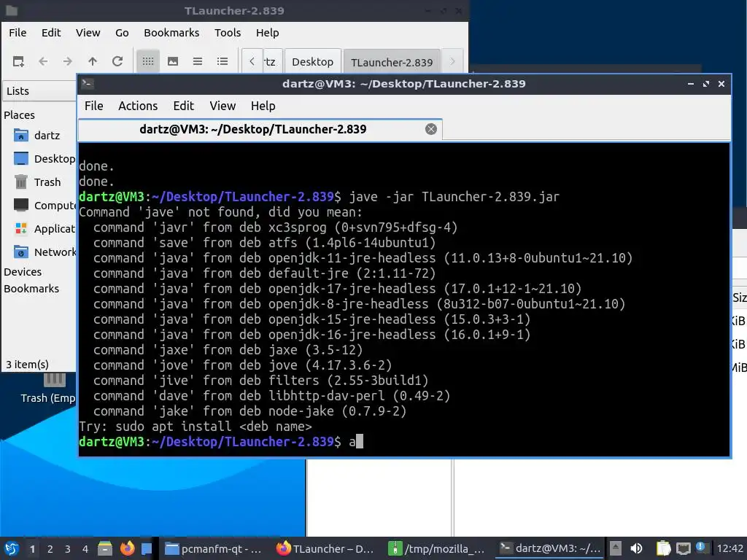Switch to dartz@VM3 terminal taskbar entry
Image resolution: width=747 pixels, height=560 pixels.
click(x=549, y=549)
